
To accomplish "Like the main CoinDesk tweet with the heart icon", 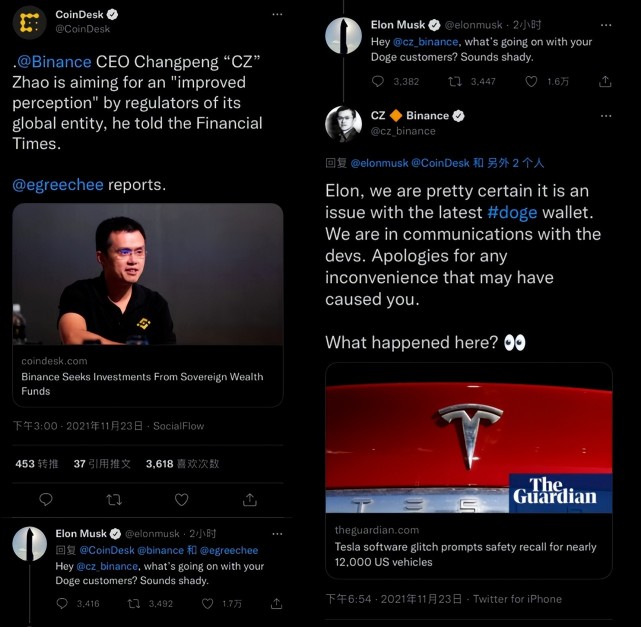I will (181, 498).
